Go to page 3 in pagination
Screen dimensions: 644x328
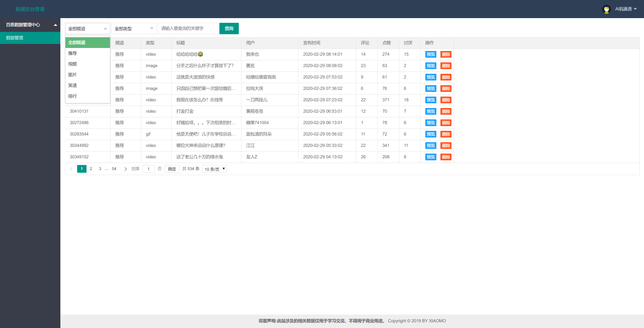coord(100,169)
